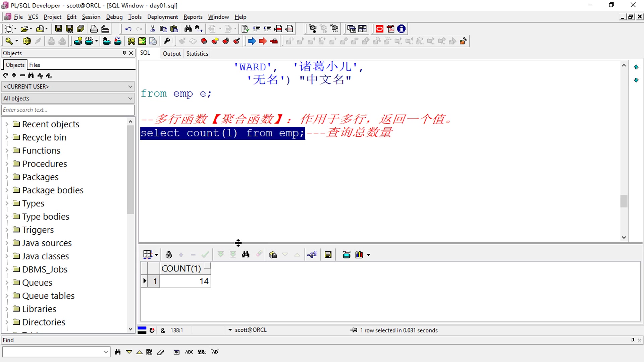Select the Find text search icon
This screenshot has height=362, width=644.
(x=118, y=352)
